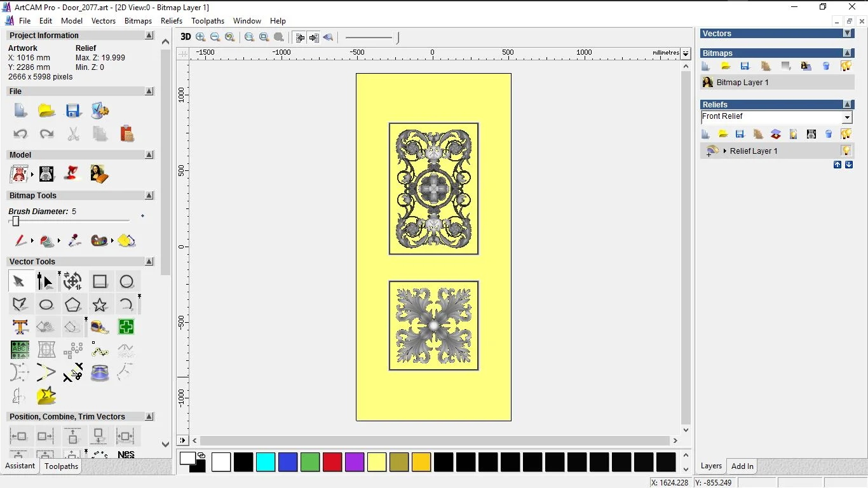The height and width of the screenshot is (488, 868).
Task: Open the Toolpaths menu
Action: click(208, 20)
